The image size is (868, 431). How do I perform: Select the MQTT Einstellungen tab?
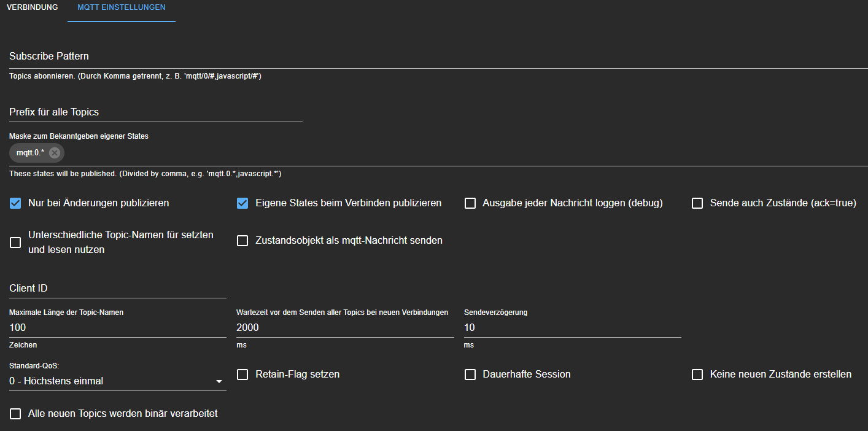pyautogui.click(x=121, y=7)
